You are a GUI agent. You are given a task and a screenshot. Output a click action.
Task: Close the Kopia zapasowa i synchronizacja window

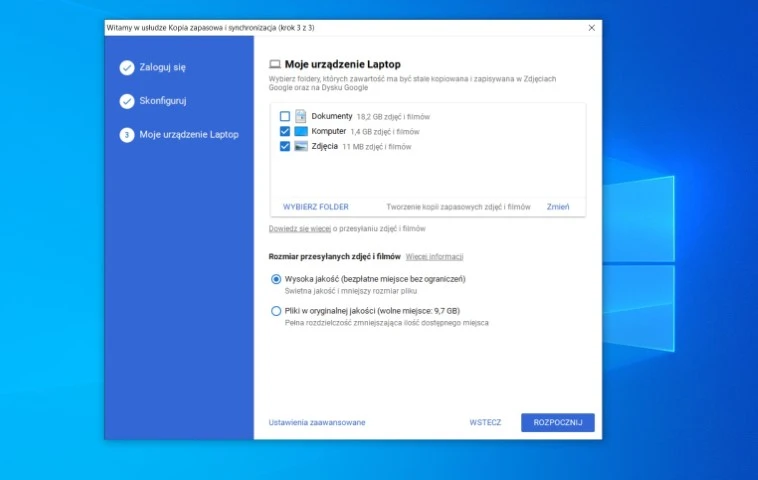[x=591, y=28]
